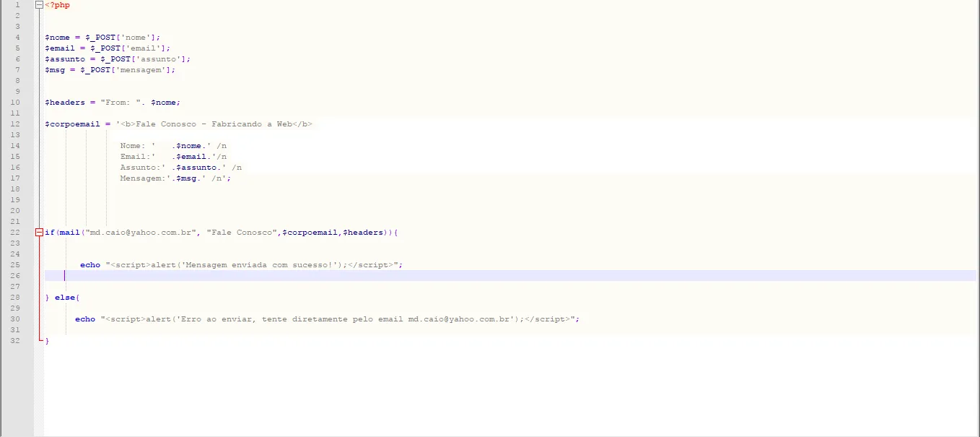Click the <?php opening tag text

click(x=58, y=5)
